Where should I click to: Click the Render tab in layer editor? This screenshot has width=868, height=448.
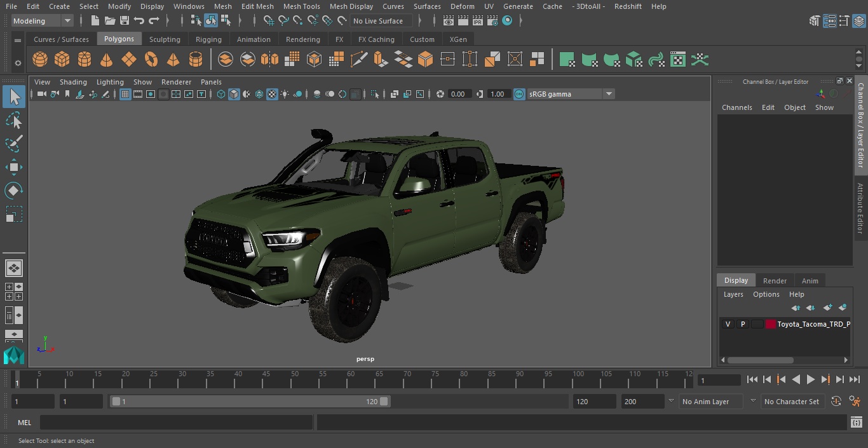click(775, 281)
